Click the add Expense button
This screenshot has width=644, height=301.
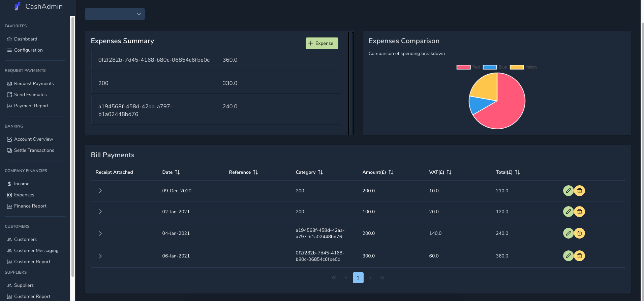321,43
